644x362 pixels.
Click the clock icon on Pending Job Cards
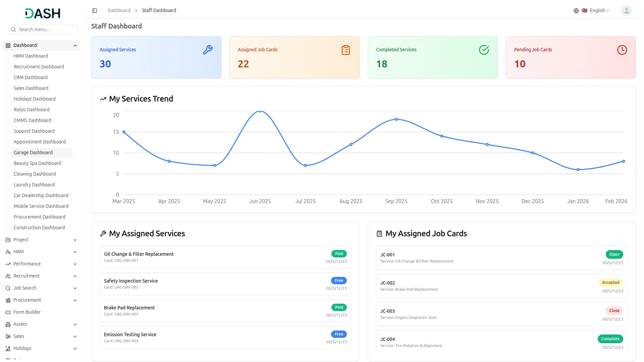[x=622, y=50]
